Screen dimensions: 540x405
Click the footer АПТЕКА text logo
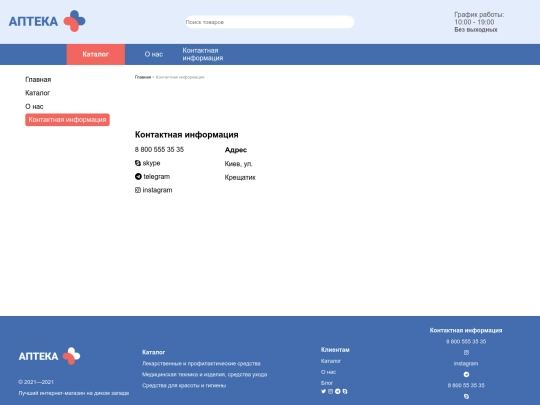[38, 356]
